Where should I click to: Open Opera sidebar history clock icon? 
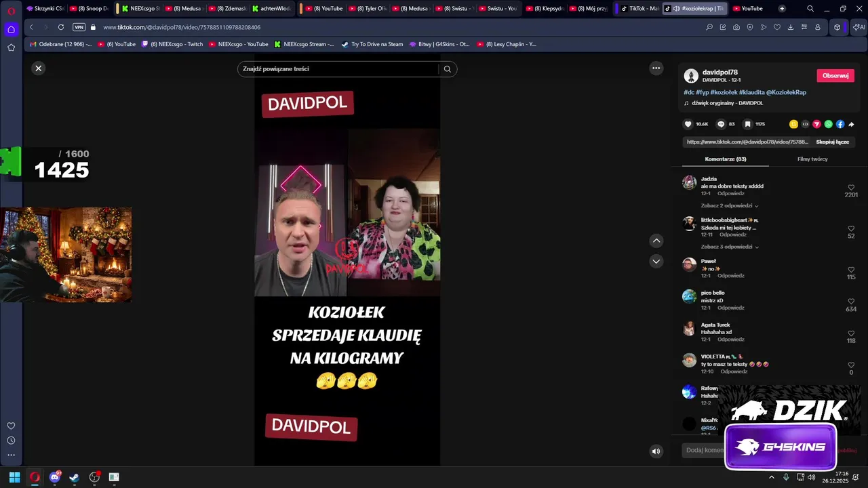[11, 441]
